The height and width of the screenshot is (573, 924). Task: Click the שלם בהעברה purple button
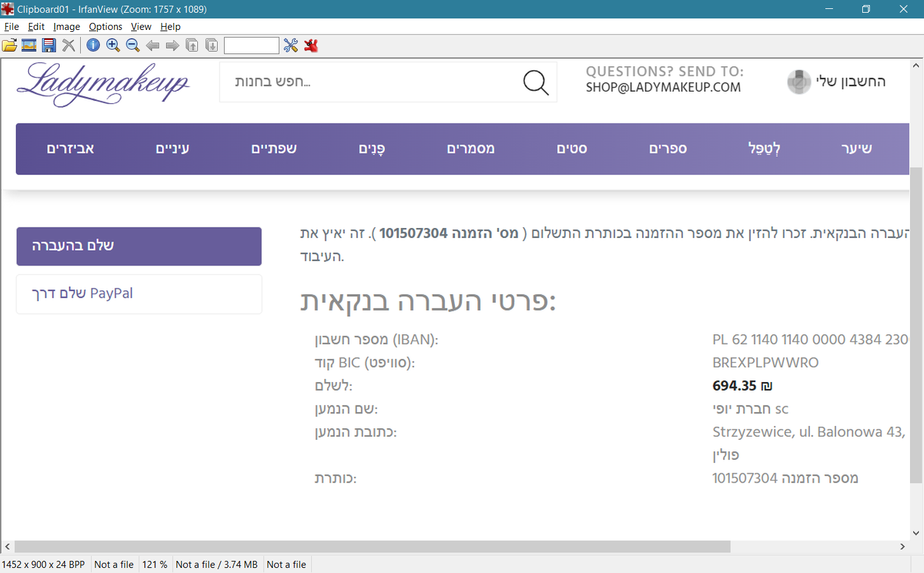139,246
